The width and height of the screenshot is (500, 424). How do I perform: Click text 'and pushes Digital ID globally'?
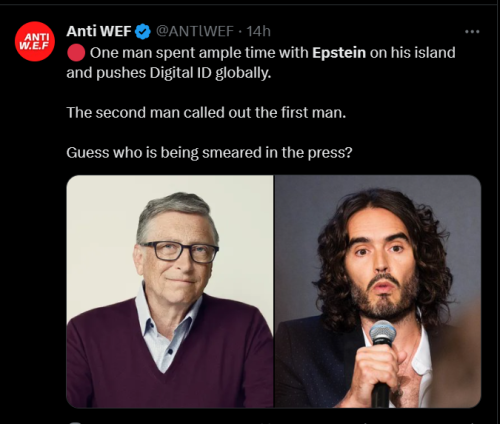tap(169, 73)
